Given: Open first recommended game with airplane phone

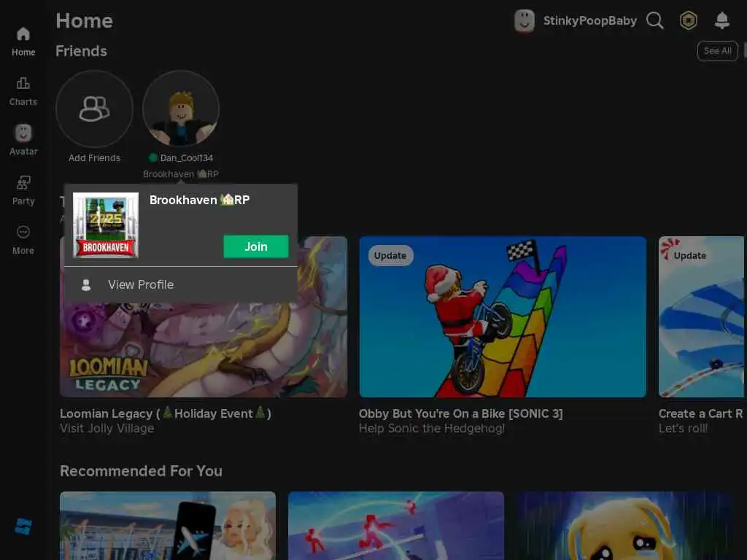Looking at the screenshot, I should tap(168, 526).
